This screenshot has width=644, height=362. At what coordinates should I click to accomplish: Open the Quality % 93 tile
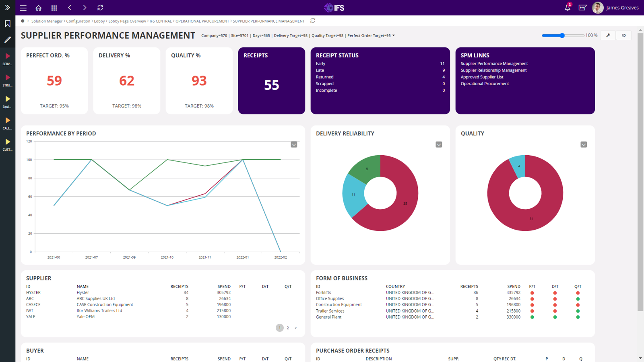click(x=199, y=81)
